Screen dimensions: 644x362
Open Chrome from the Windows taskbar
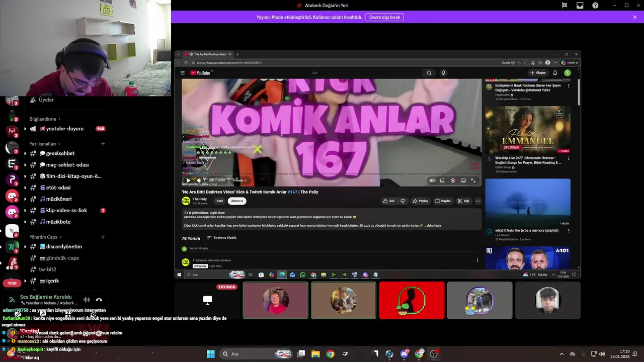330,354
